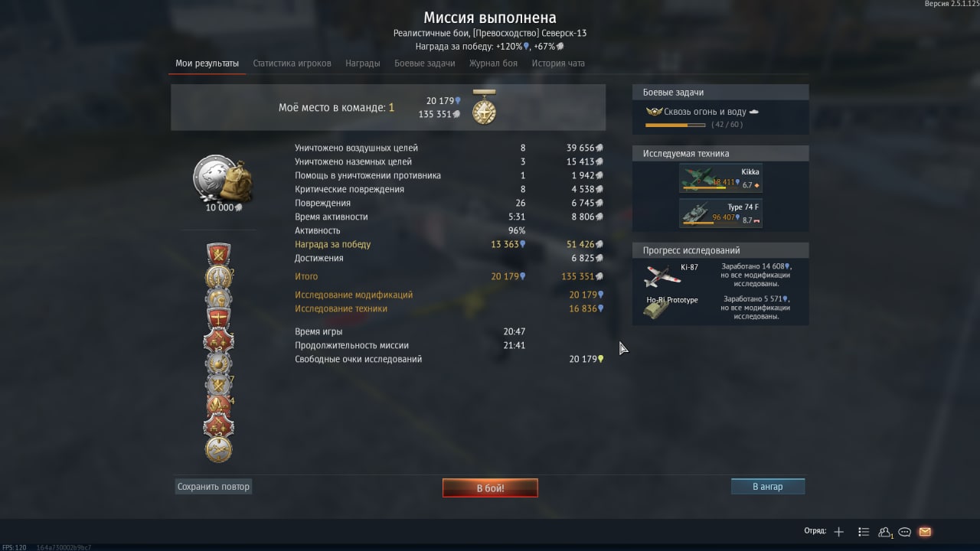The image size is (980, 551).
Task: Open the Журнал боя tab
Action: point(493,64)
